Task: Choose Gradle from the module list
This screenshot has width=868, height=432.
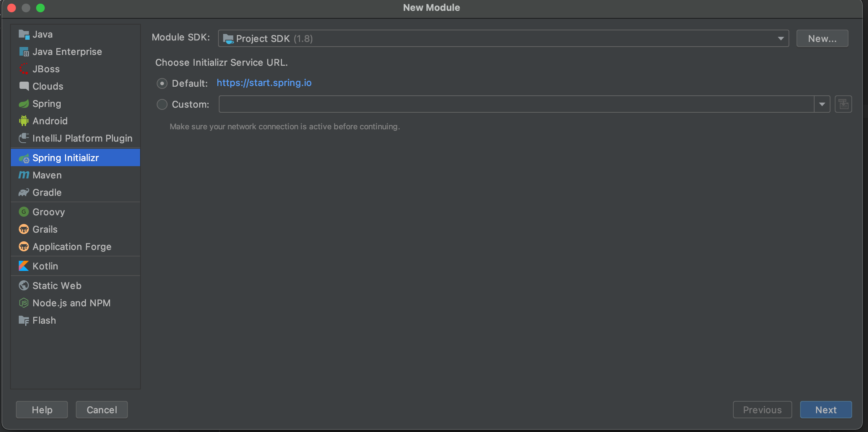Action: (75, 193)
